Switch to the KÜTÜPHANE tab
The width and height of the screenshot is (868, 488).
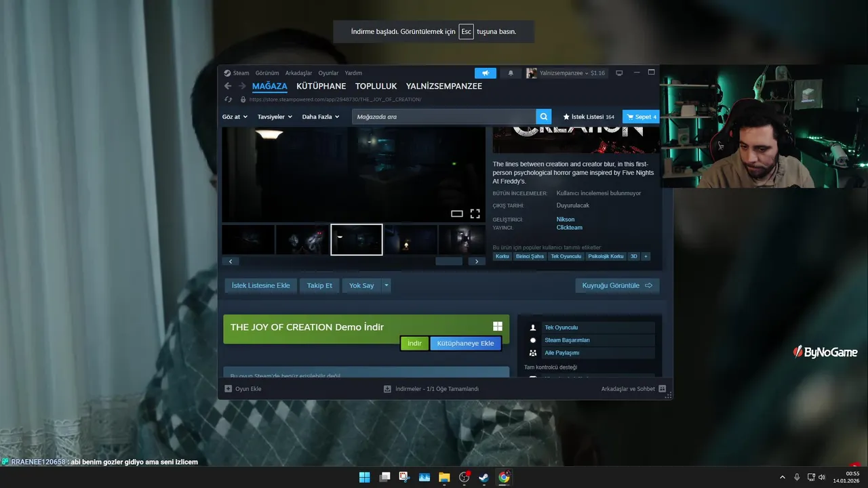[321, 86]
